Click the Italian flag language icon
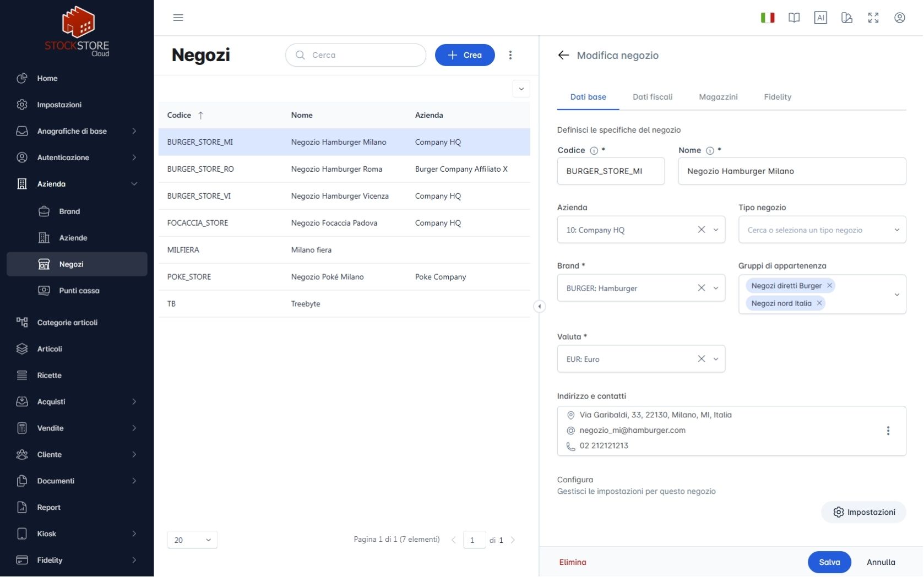Screen dimensions: 924x577 click(x=768, y=18)
